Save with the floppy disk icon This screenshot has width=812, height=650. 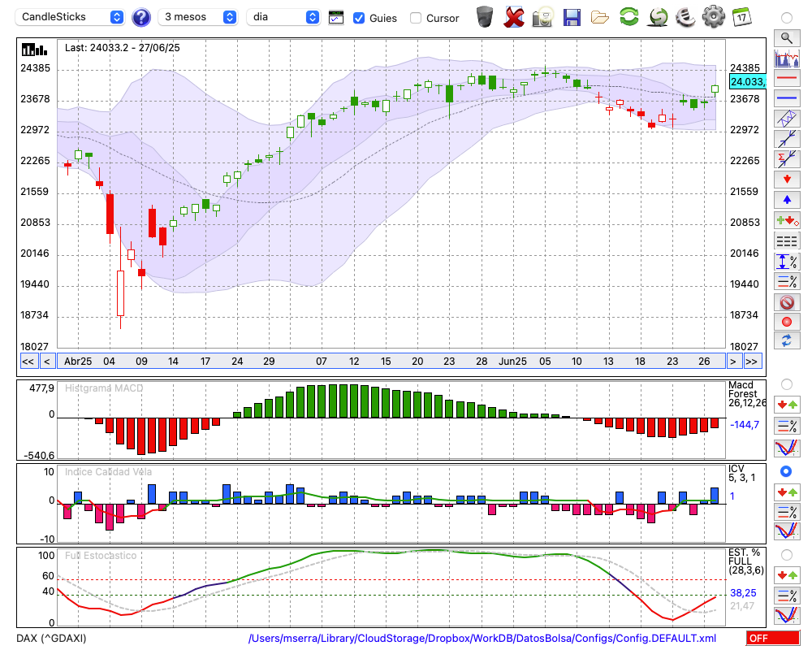point(572,17)
